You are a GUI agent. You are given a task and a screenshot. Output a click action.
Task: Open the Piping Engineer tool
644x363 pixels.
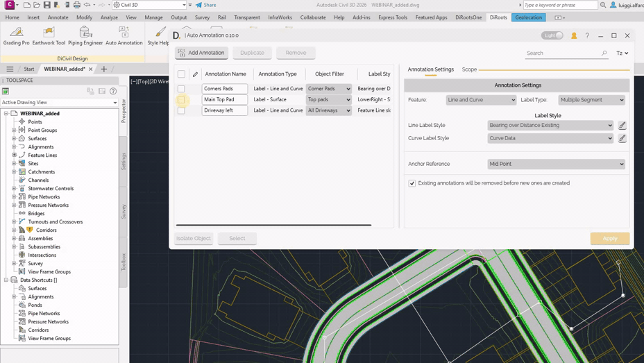coord(85,35)
